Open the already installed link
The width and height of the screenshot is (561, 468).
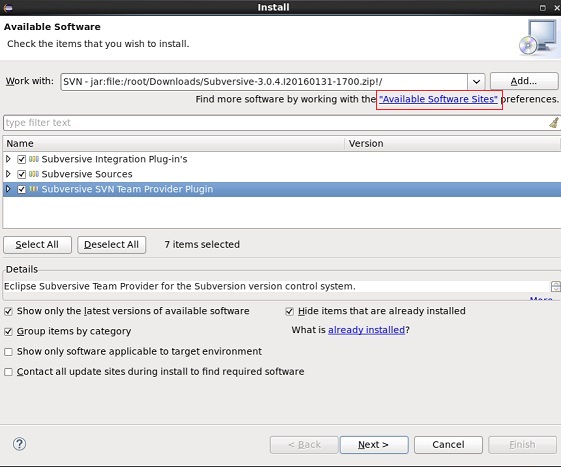[x=366, y=330]
